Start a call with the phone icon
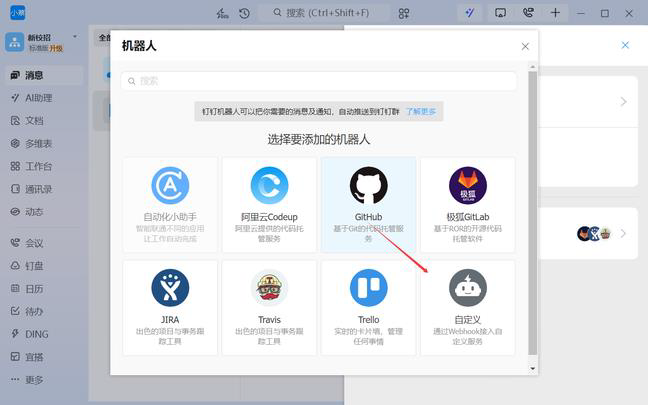Image resolution: width=648 pixels, height=405 pixels. point(528,13)
